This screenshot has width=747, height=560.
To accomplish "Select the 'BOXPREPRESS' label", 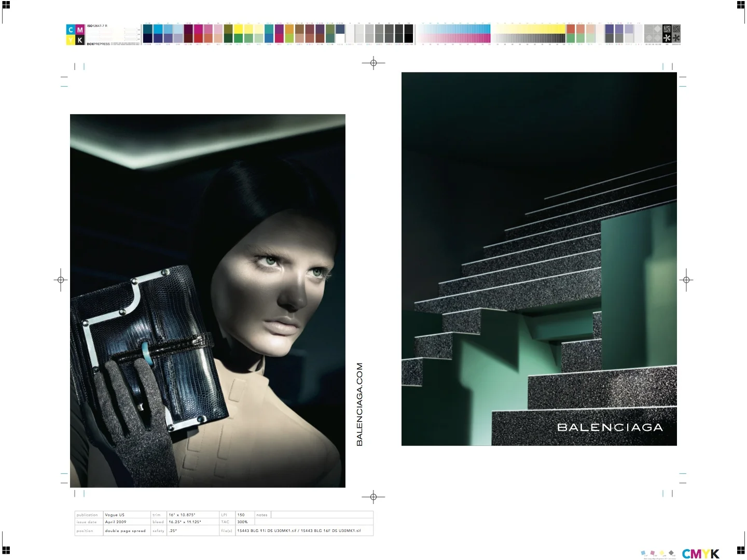I will (99, 44).
